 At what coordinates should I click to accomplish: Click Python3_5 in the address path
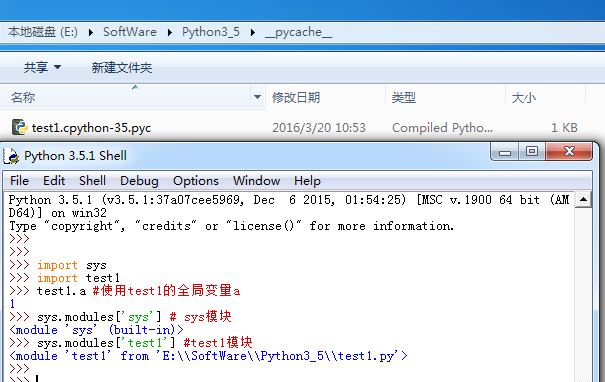click(211, 32)
